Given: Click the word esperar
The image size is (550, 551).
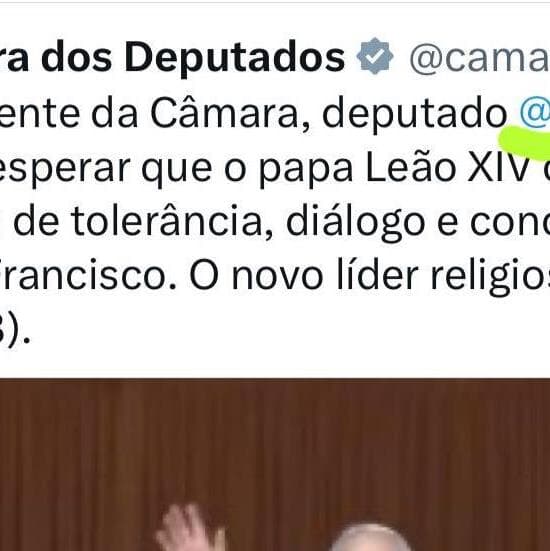Looking at the screenshot, I should (x=64, y=170).
